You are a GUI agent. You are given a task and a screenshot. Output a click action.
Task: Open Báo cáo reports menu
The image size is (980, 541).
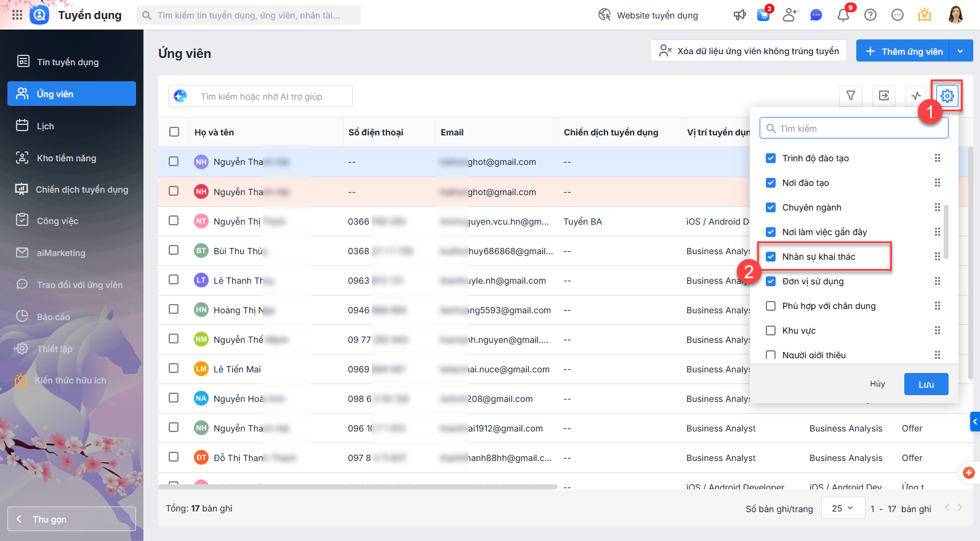(71, 316)
